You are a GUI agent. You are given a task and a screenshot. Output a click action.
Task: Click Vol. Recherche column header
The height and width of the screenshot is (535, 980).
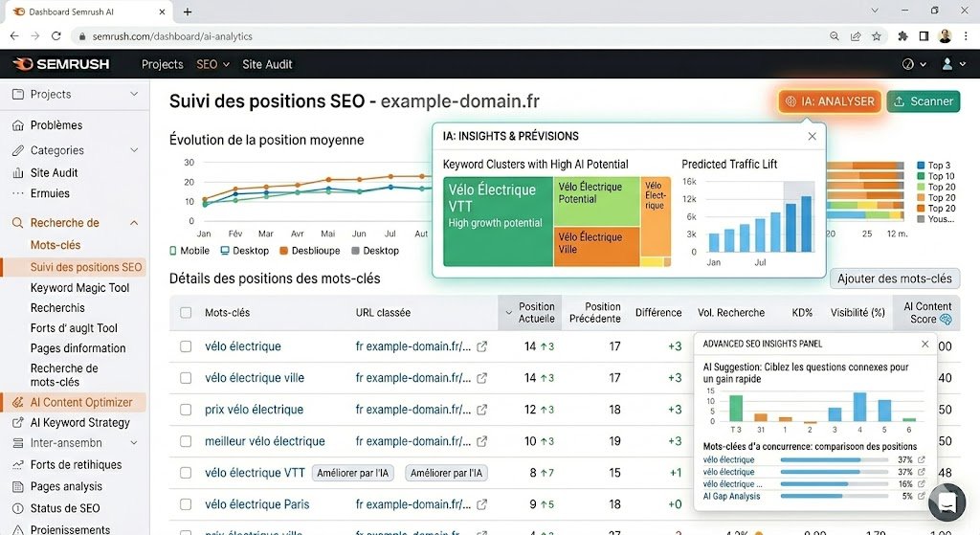tap(731, 313)
